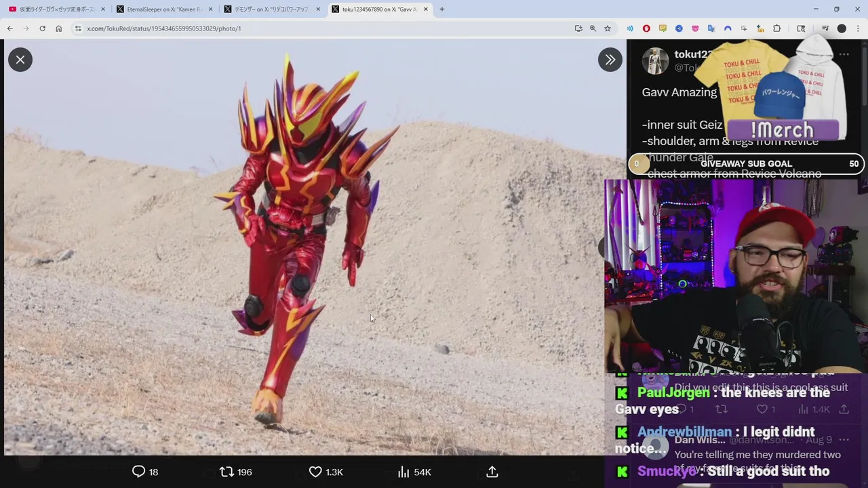
Task: Open the tweet's three-dot more menu
Action: tap(844, 55)
